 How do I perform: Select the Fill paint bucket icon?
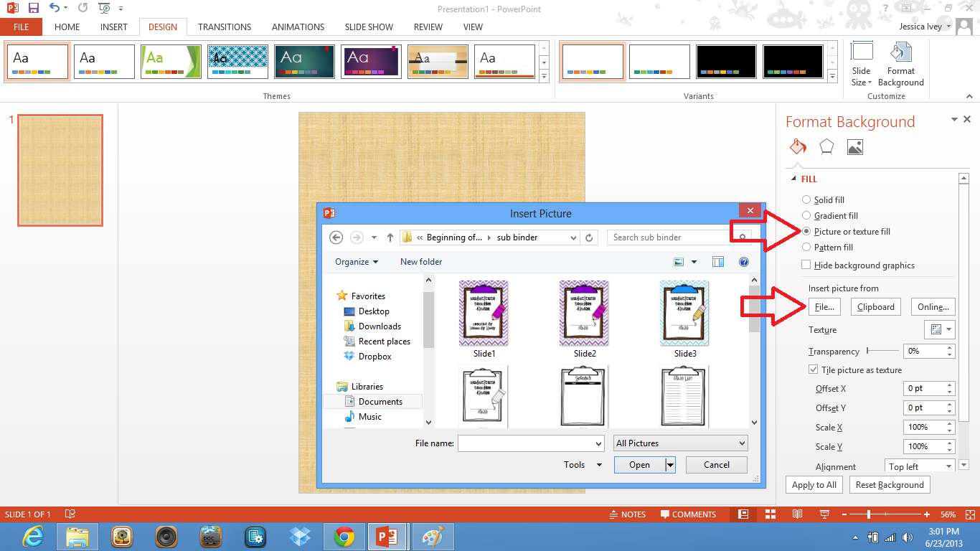point(798,147)
